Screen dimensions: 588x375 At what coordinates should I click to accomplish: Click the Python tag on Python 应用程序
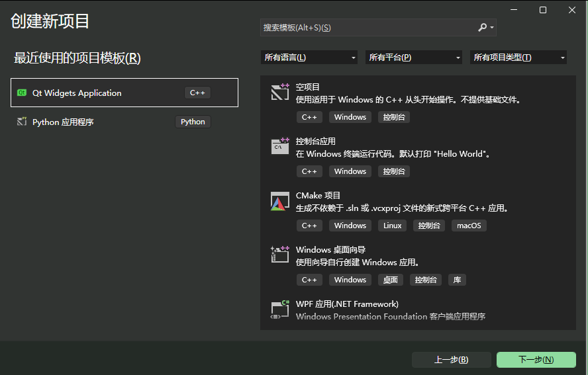pos(193,122)
